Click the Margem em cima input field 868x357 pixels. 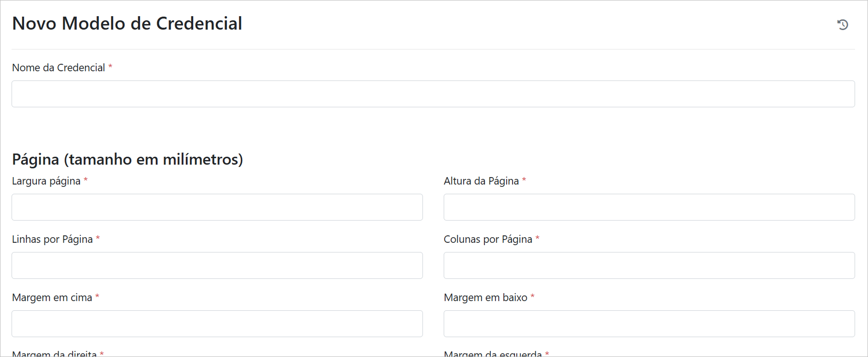click(x=217, y=324)
